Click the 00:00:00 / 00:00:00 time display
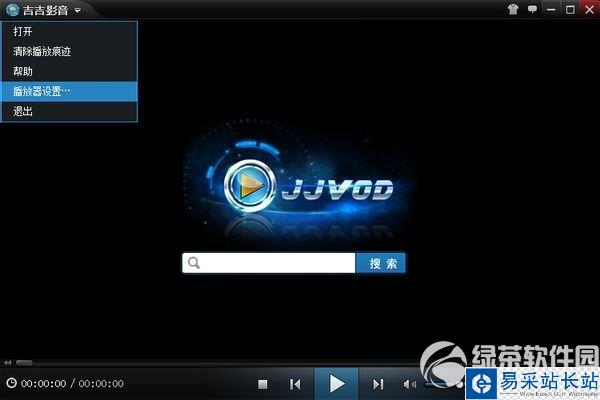The image size is (600, 400). point(72,383)
